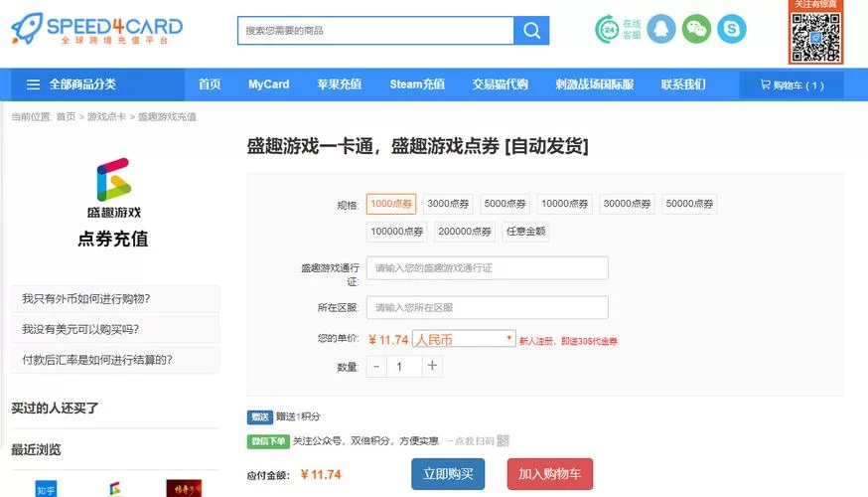Select the 30000点券 specification option

click(x=627, y=204)
